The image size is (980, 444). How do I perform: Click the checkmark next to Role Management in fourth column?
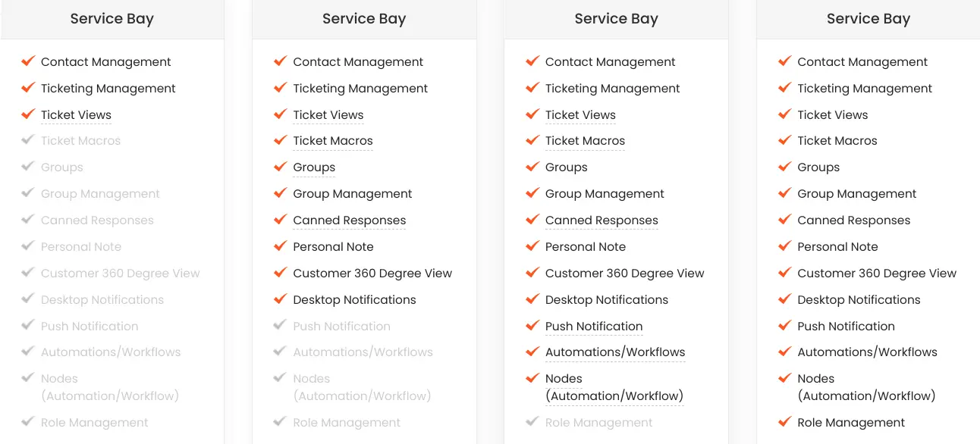[x=784, y=422]
